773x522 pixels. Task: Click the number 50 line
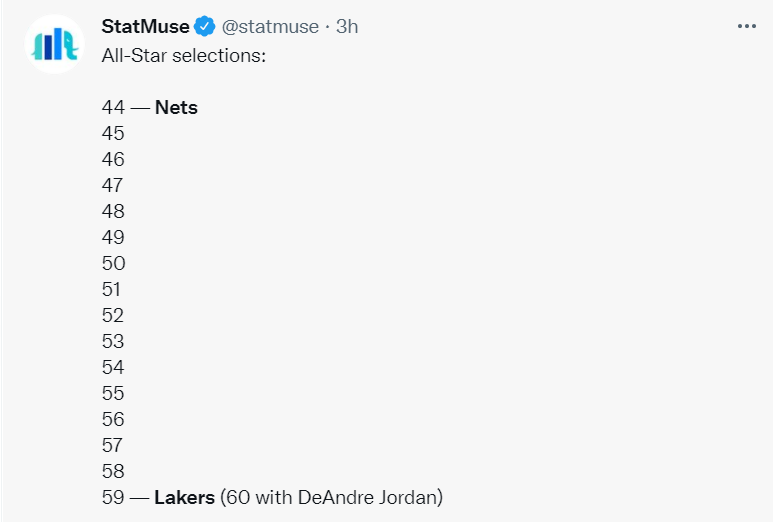pos(113,263)
